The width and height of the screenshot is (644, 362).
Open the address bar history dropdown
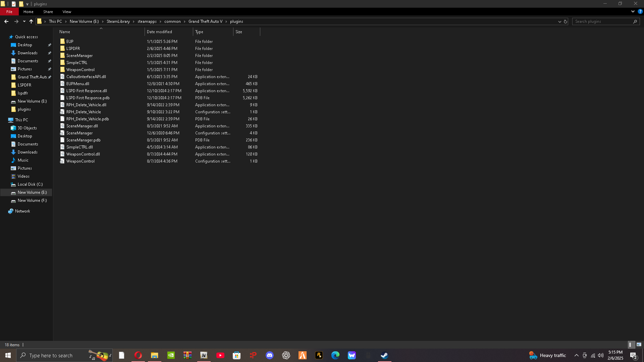[x=559, y=21]
